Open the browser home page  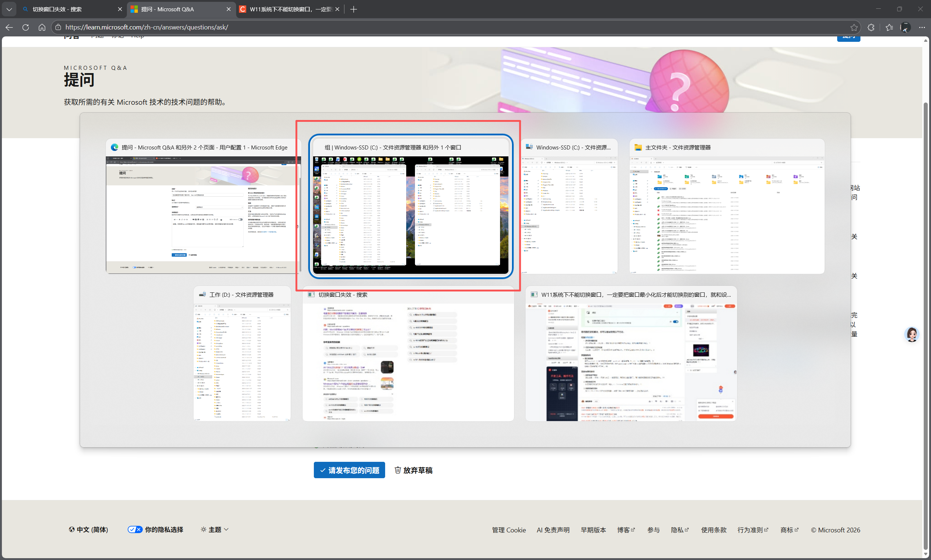point(42,27)
